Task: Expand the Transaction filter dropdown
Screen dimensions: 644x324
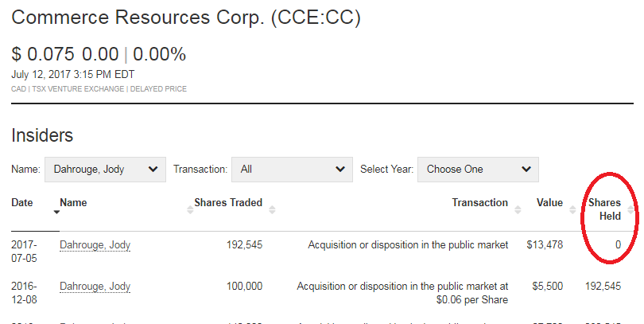Action: pyautogui.click(x=292, y=169)
